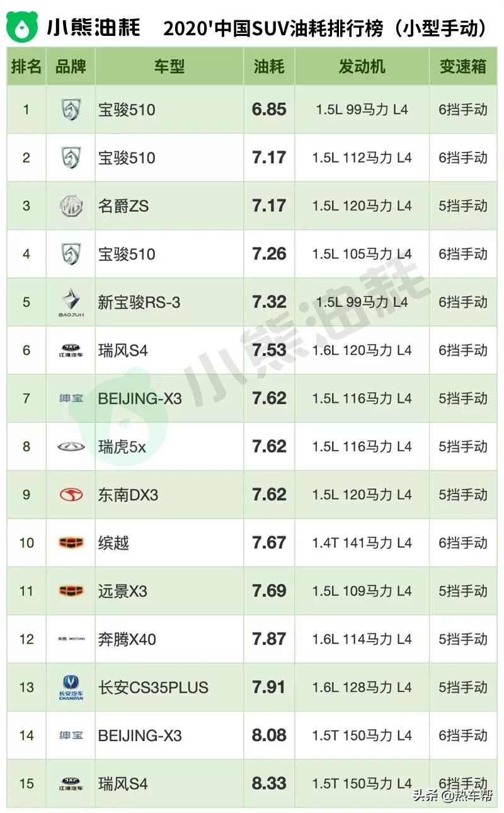Click the 头条 @热车帮 watermark

[x=452, y=795]
